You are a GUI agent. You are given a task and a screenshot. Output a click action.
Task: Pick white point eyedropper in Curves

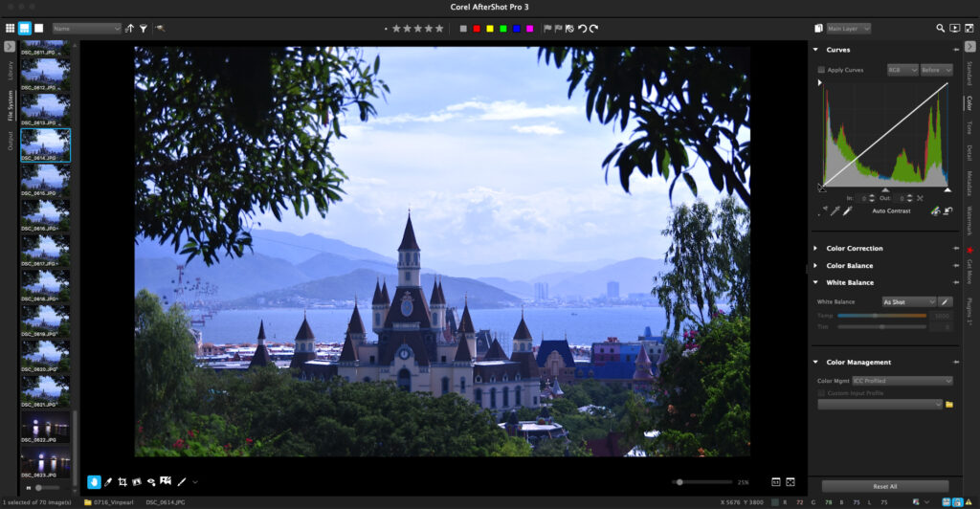coord(847,211)
